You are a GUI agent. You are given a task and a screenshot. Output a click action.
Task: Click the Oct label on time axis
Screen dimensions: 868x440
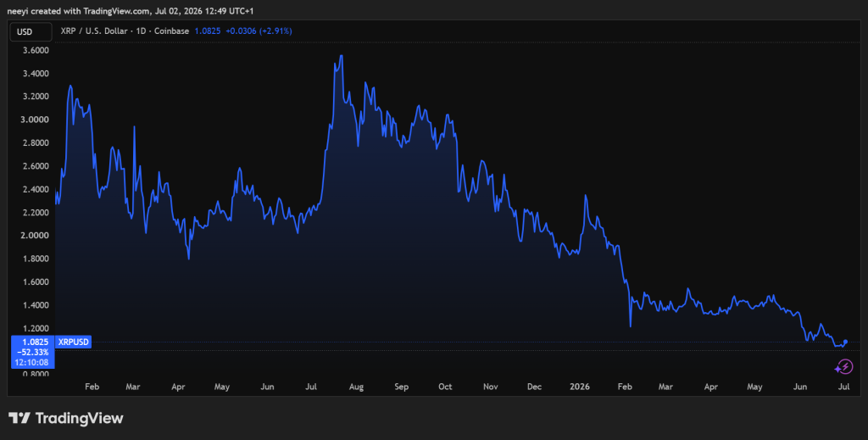445,387
